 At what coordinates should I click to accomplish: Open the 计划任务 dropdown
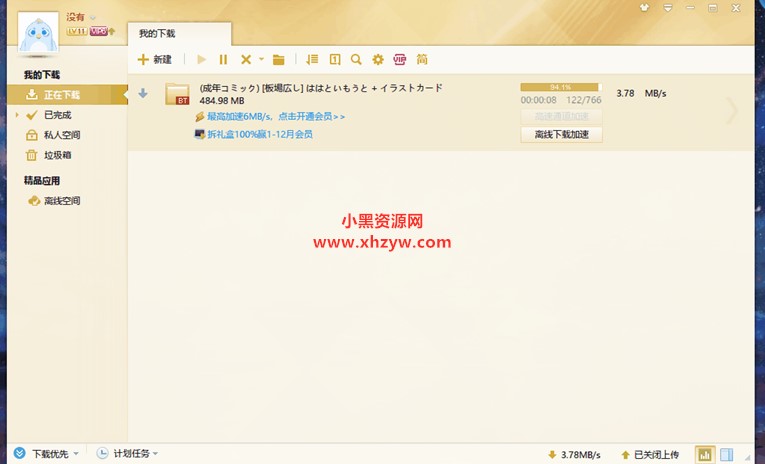[x=129, y=454]
